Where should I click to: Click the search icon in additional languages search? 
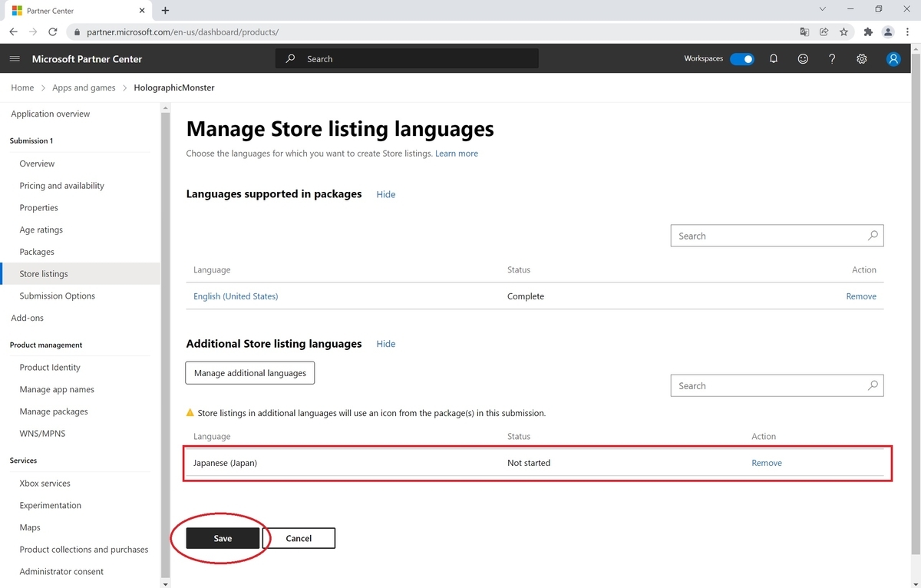[x=873, y=385]
